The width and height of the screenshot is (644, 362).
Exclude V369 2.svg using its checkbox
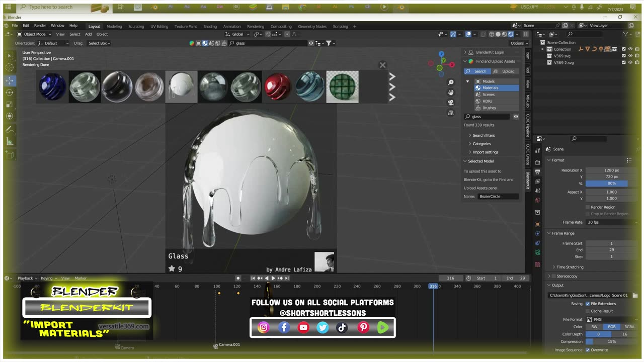(x=624, y=63)
